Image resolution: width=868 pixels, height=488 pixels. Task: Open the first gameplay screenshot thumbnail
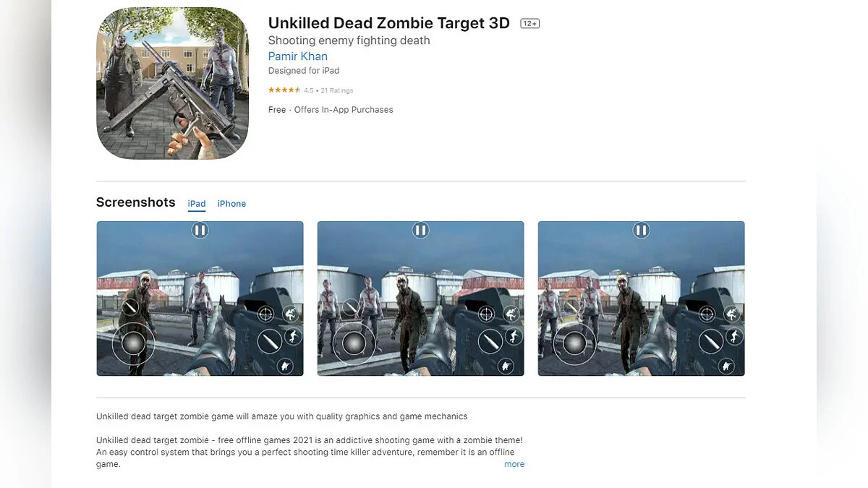[200, 299]
